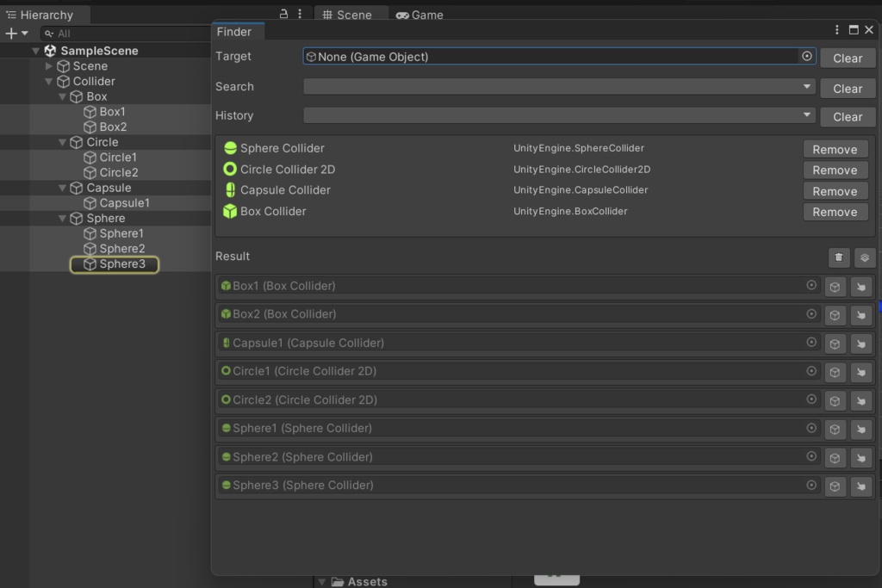Remove the Capsule Collider type

pyautogui.click(x=835, y=192)
